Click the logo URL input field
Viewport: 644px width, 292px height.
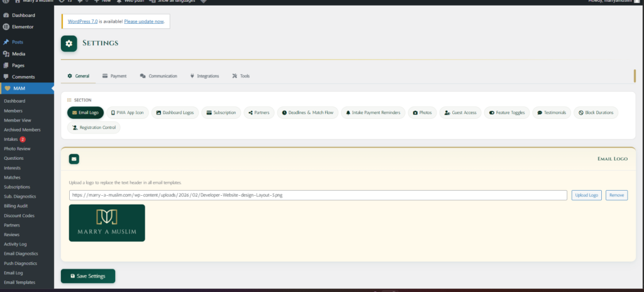click(x=318, y=195)
